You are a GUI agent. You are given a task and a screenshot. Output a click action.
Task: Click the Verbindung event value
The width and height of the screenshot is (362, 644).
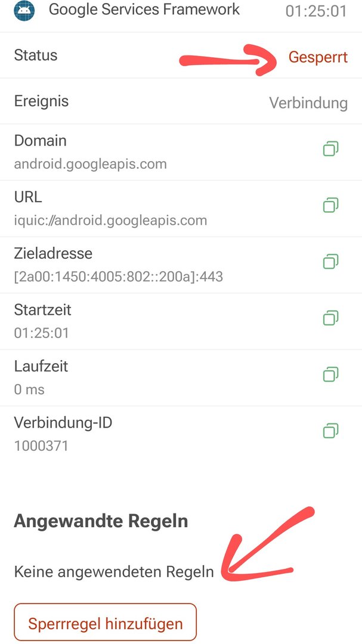click(308, 103)
